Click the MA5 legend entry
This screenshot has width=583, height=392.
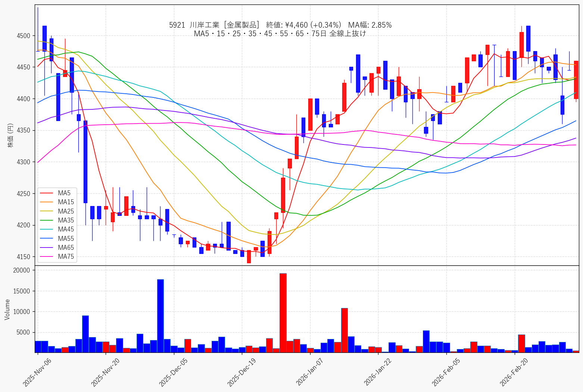(55, 193)
